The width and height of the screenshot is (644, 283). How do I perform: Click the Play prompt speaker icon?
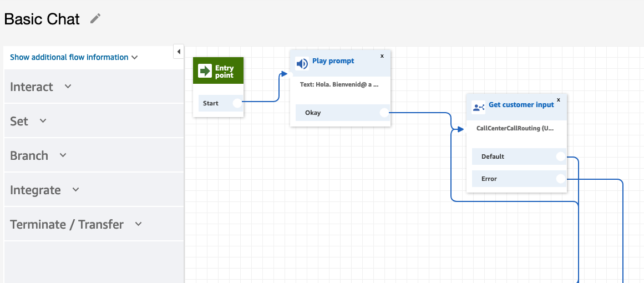click(x=302, y=64)
